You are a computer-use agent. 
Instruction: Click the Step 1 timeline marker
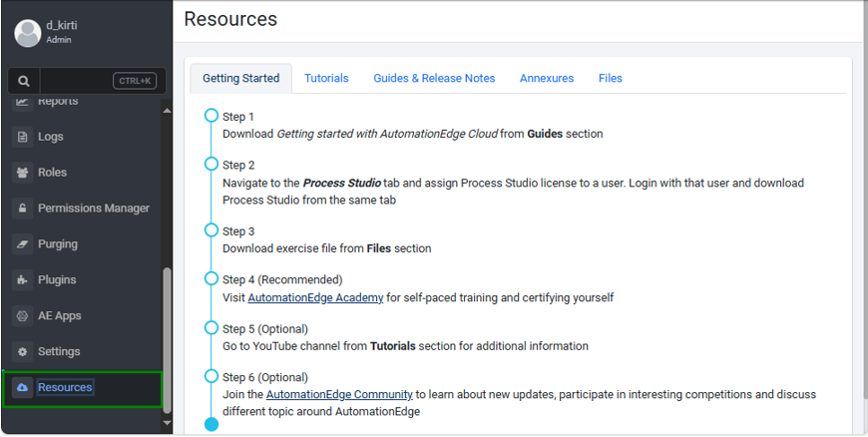[211, 116]
